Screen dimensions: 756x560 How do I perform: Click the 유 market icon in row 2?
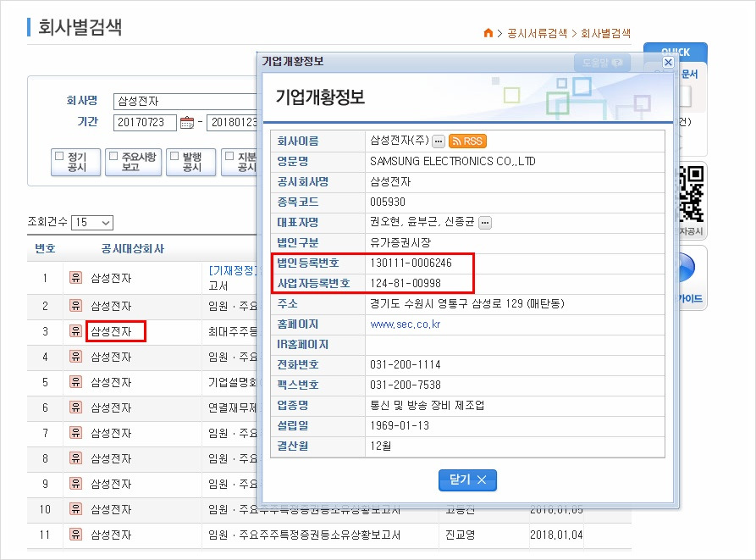coord(75,305)
